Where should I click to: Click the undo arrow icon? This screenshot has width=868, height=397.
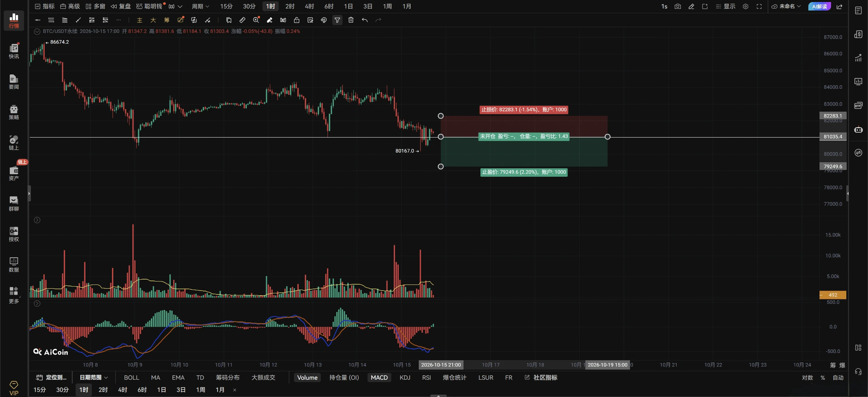365,20
